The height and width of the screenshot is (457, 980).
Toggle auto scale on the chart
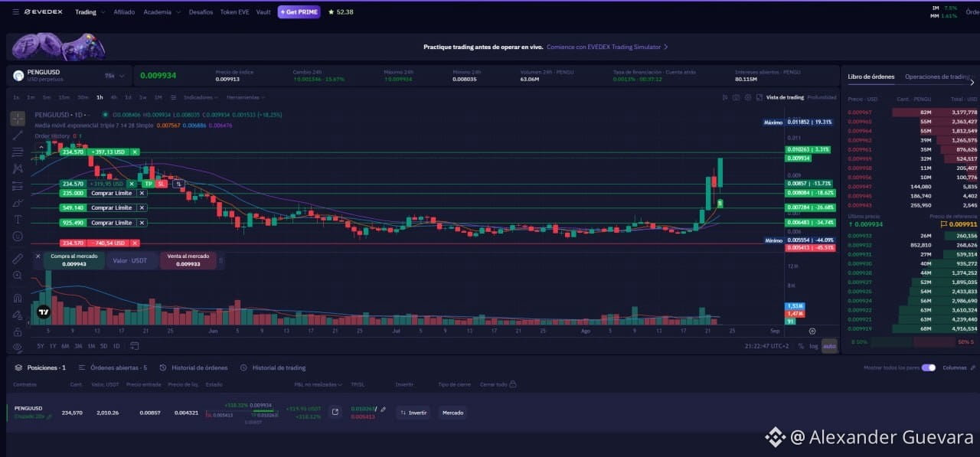click(829, 346)
